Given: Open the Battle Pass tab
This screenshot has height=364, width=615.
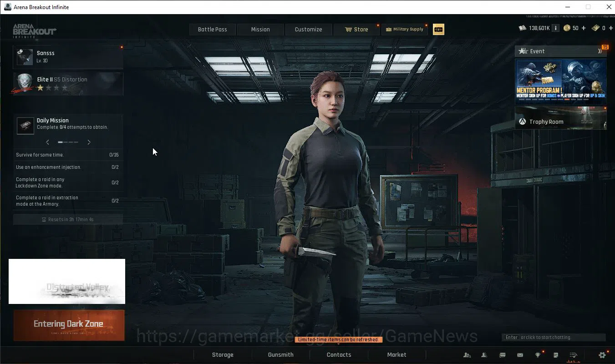Looking at the screenshot, I should click(212, 30).
